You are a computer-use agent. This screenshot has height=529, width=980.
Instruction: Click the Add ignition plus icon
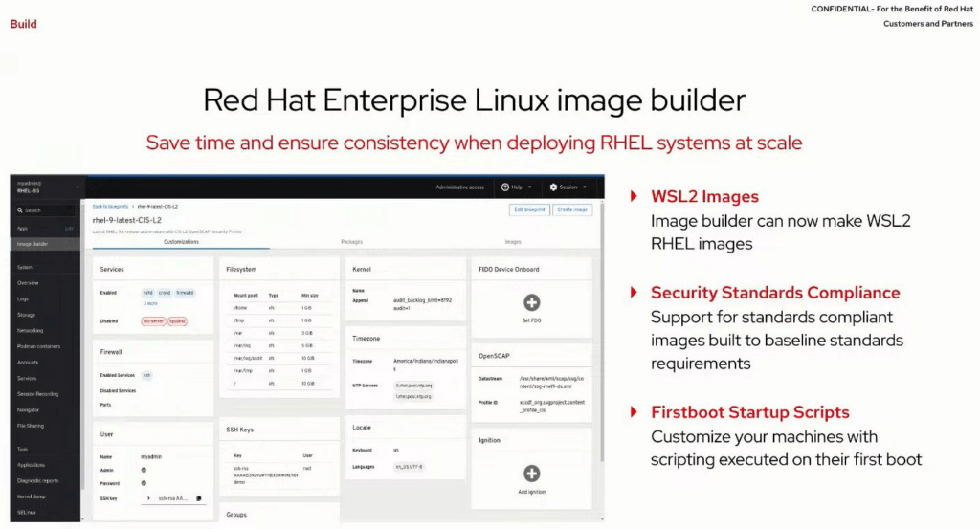click(x=532, y=474)
